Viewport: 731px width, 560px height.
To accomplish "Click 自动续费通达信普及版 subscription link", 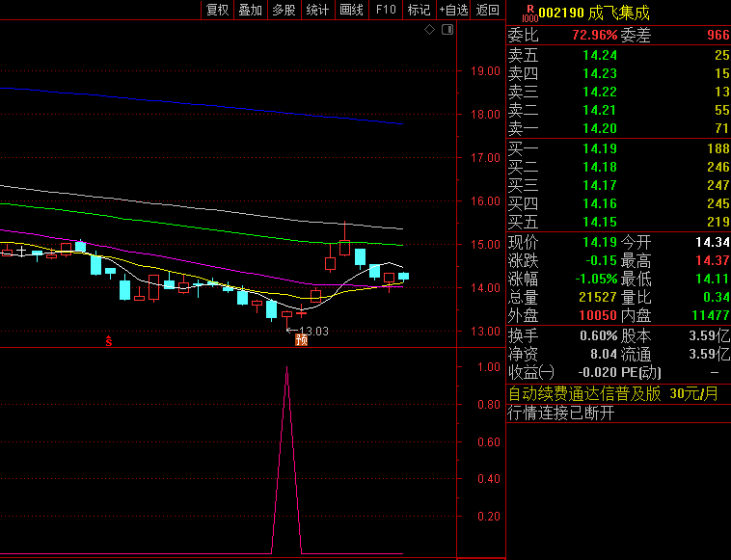I will (x=613, y=394).
